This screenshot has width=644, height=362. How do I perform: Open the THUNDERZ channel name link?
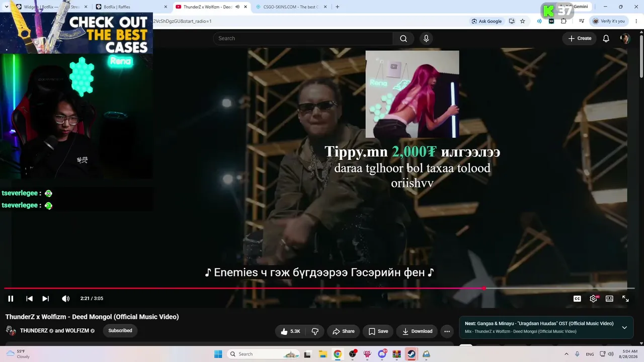(x=34, y=331)
